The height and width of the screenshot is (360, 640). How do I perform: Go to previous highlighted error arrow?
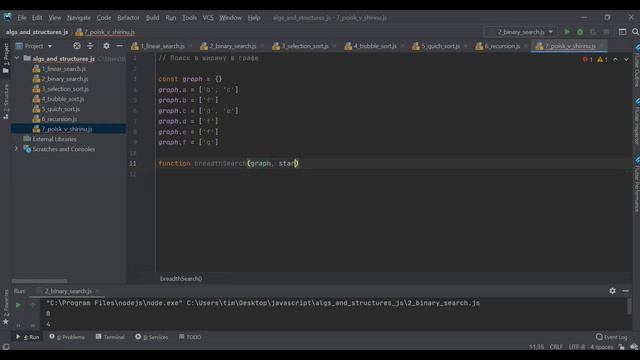click(616, 60)
